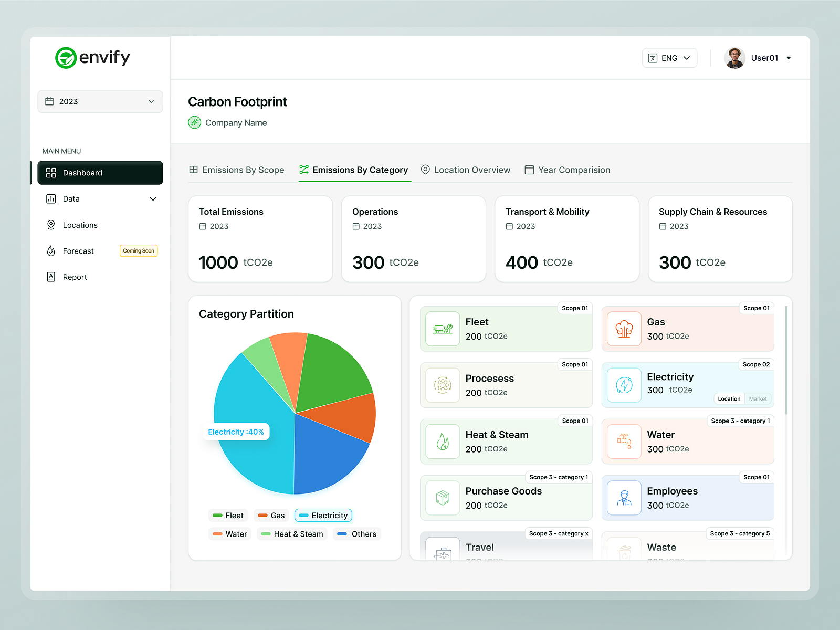Viewport: 840px width, 630px height.
Task: Select the orange Gas legend color swatch
Action: point(262,515)
